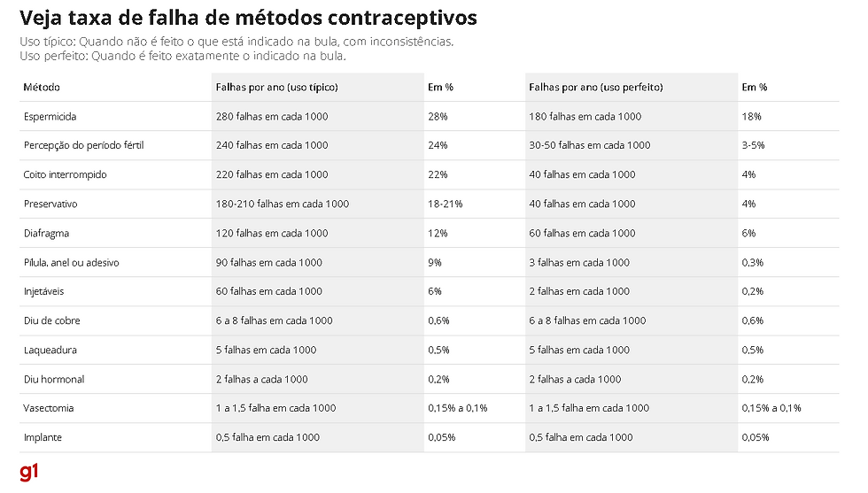
Task: Click the red g1 logo
Action: [x=29, y=472]
